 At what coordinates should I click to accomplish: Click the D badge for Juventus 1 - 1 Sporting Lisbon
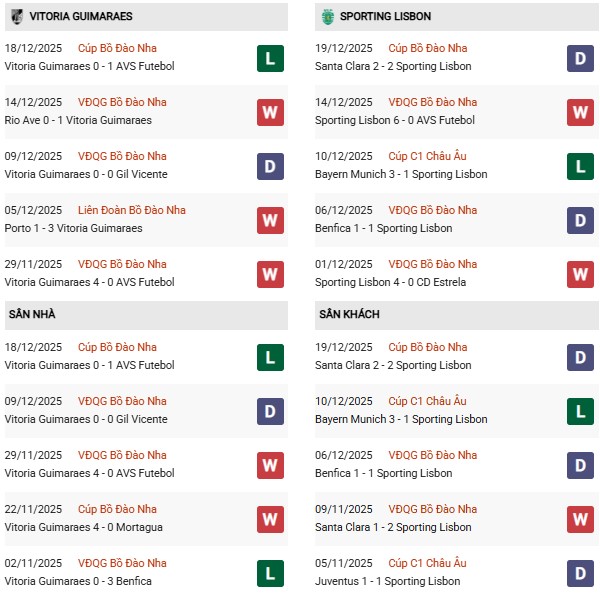coord(582,573)
